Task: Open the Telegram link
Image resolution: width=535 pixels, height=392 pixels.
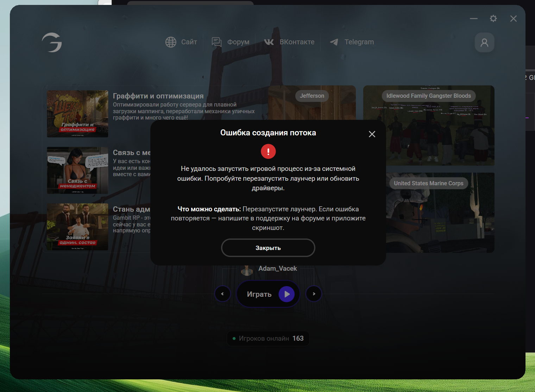Action: [x=359, y=42]
